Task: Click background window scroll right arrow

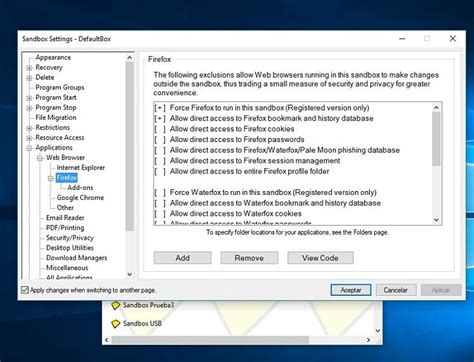Action: pos(368,340)
